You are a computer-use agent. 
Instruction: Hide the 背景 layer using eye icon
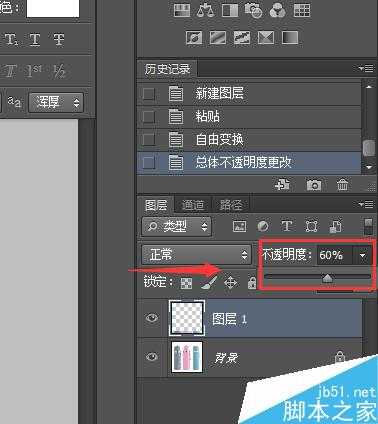[152, 357]
